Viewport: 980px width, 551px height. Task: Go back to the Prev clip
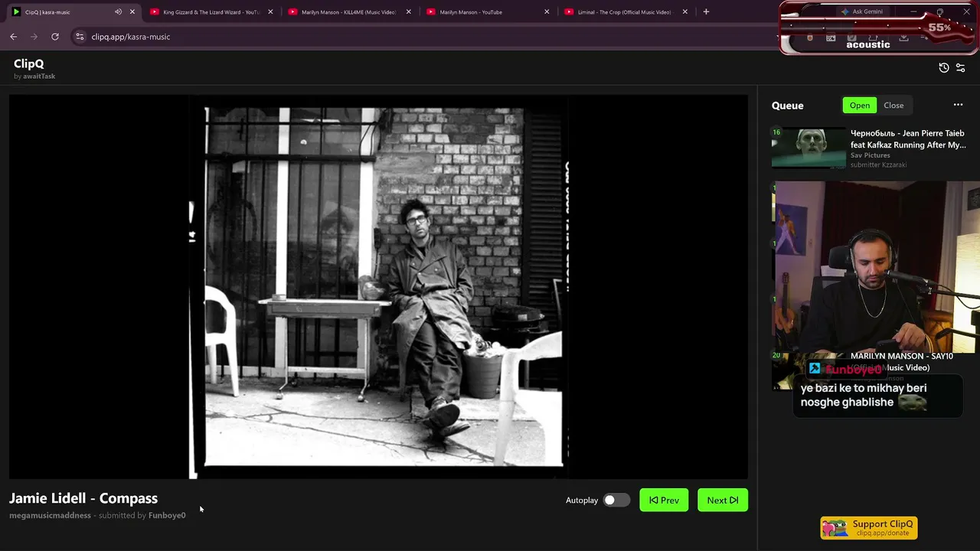(x=664, y=500)
